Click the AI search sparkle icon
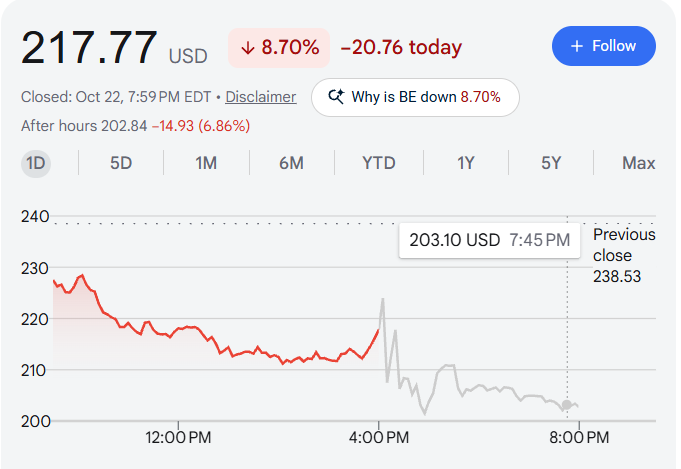This screenshot has height=469, width=681. (336, 96)
